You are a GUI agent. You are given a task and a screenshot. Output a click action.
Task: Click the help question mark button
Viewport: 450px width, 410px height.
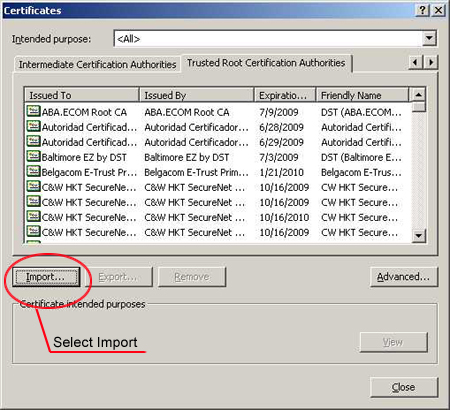423,10
